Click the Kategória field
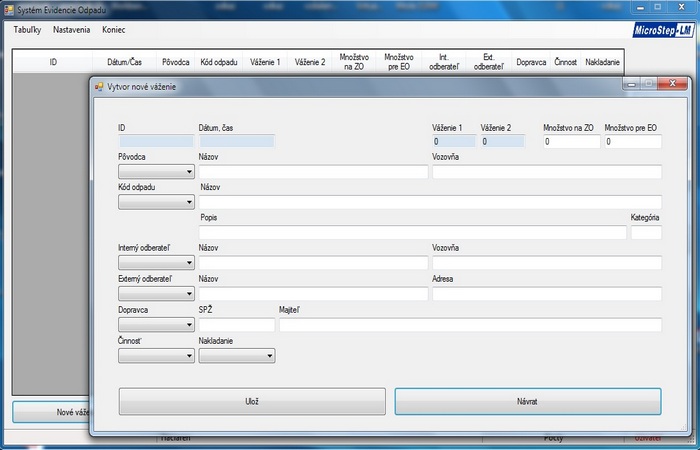Screen dimensions: 700x450 tap(646, 232)
